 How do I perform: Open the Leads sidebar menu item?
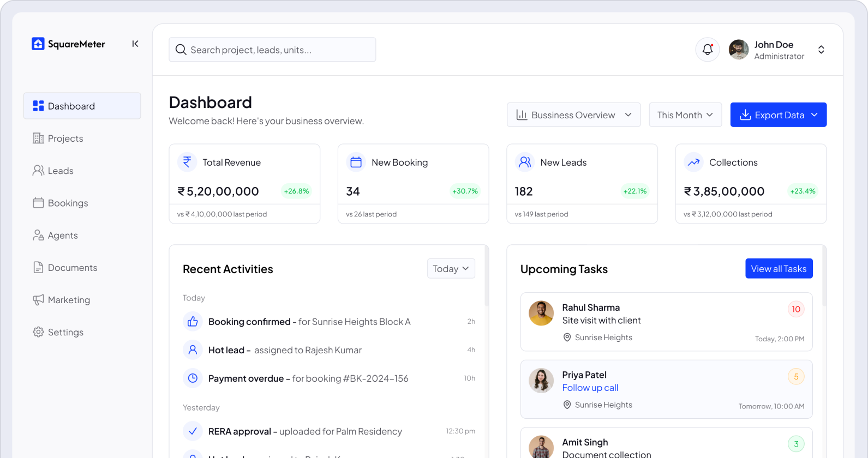pos(60,171)
